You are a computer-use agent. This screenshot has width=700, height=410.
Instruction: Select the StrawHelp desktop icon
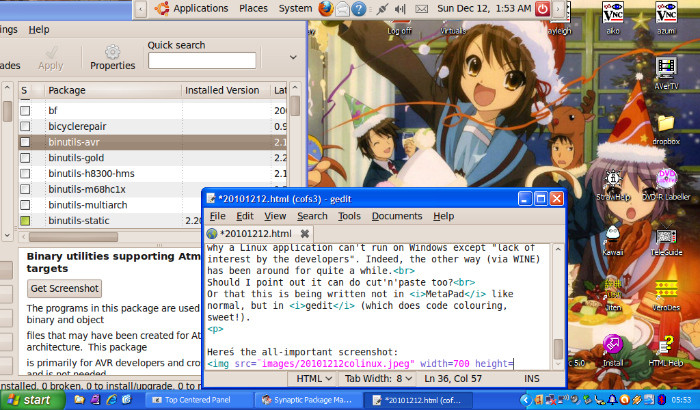[612, 185]
